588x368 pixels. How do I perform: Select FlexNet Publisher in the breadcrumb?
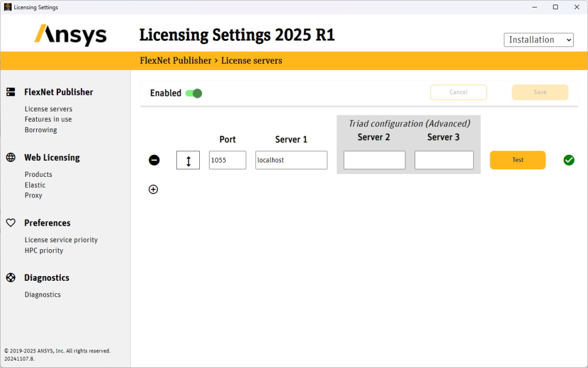click(x=175, y=60)
